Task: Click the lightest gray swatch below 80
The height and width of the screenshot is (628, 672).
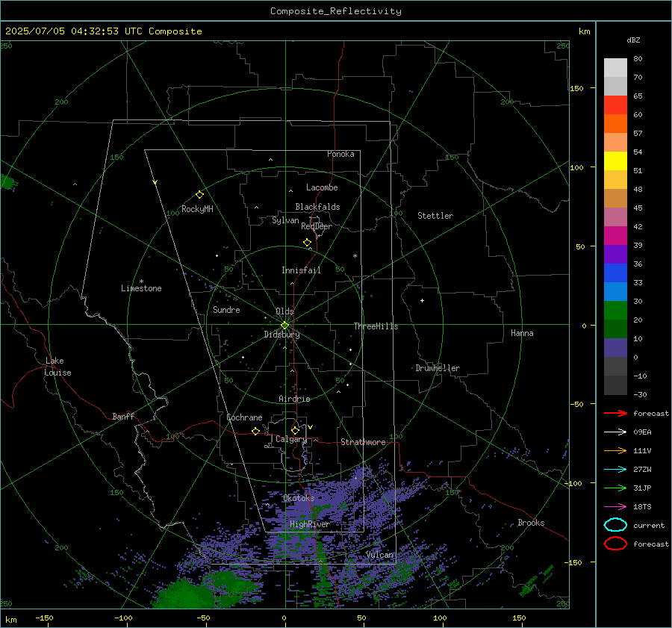Action: 615,67
